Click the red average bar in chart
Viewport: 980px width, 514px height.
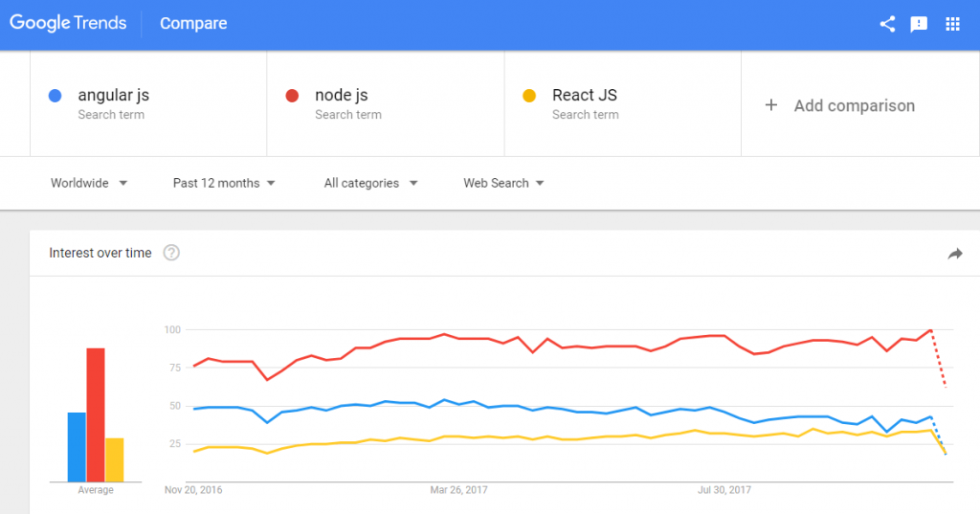(x=96, y=414)
